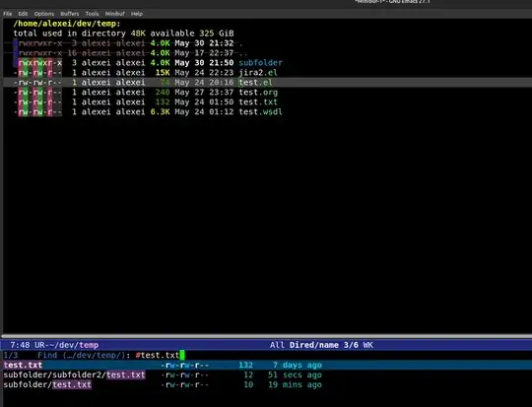Open the subfolder directory entry
The height and width of the screenshot is (407, 532).
[260, 63]
